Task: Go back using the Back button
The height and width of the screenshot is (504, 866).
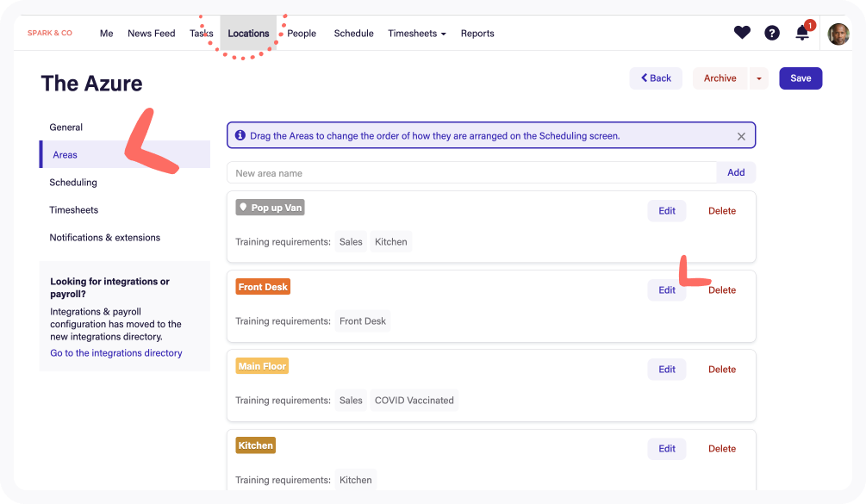Action: click(x=656, y=78)
